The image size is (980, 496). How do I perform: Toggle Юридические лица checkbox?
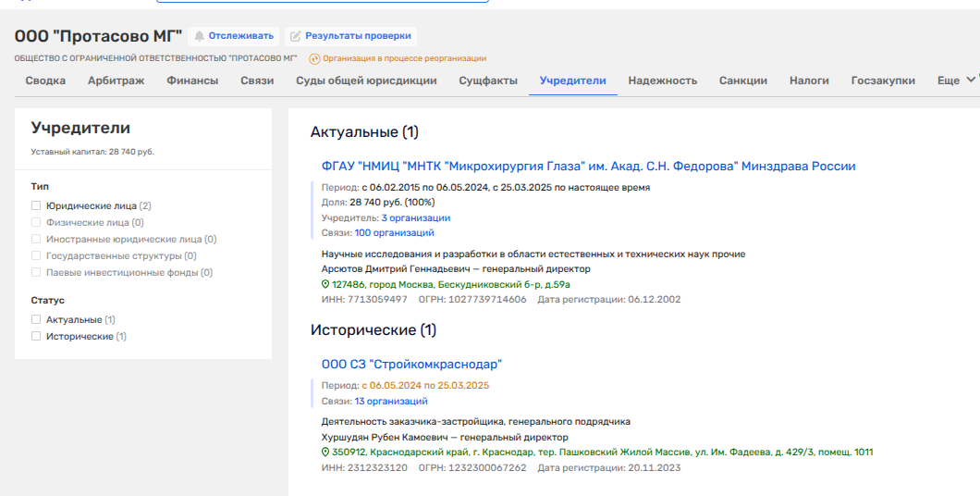point(36,205)
